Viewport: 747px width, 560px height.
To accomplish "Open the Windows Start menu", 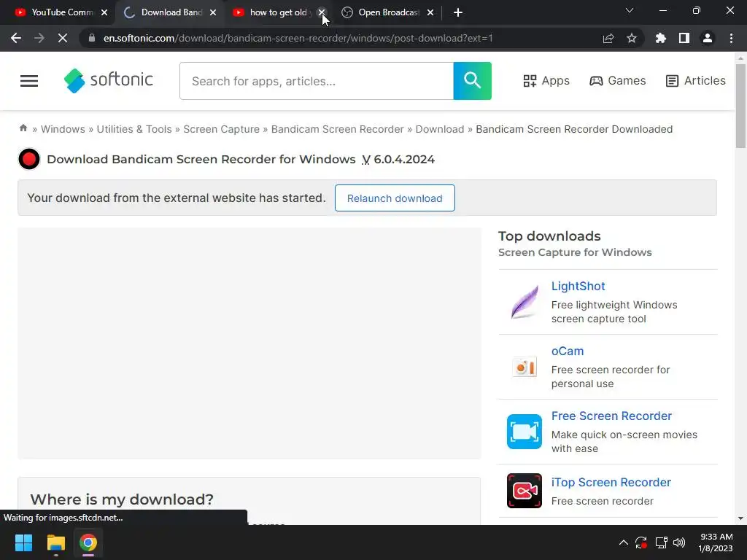I will tap(23, 542).
